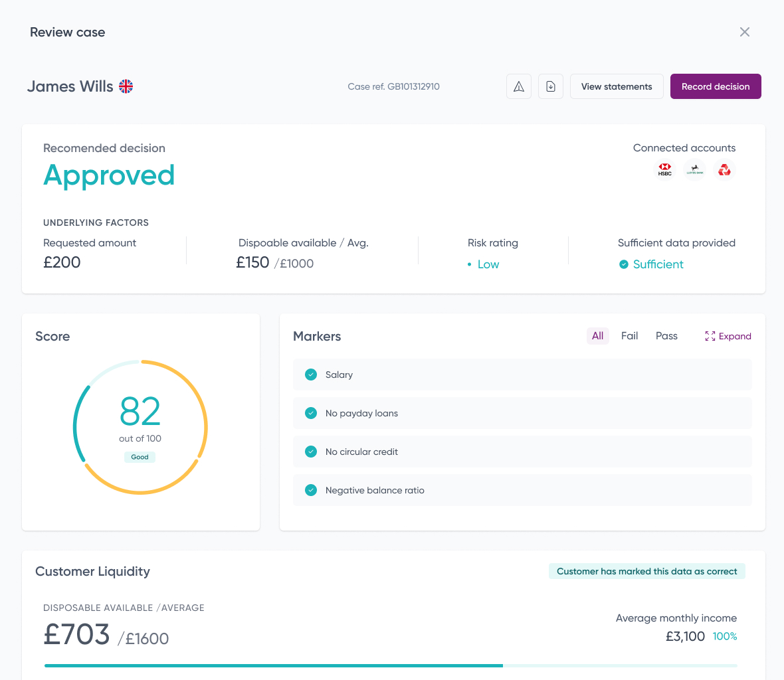Screen dimensions: 784x680
Task: Click the Sufficient checkmark icon
Action: point(623,264)
